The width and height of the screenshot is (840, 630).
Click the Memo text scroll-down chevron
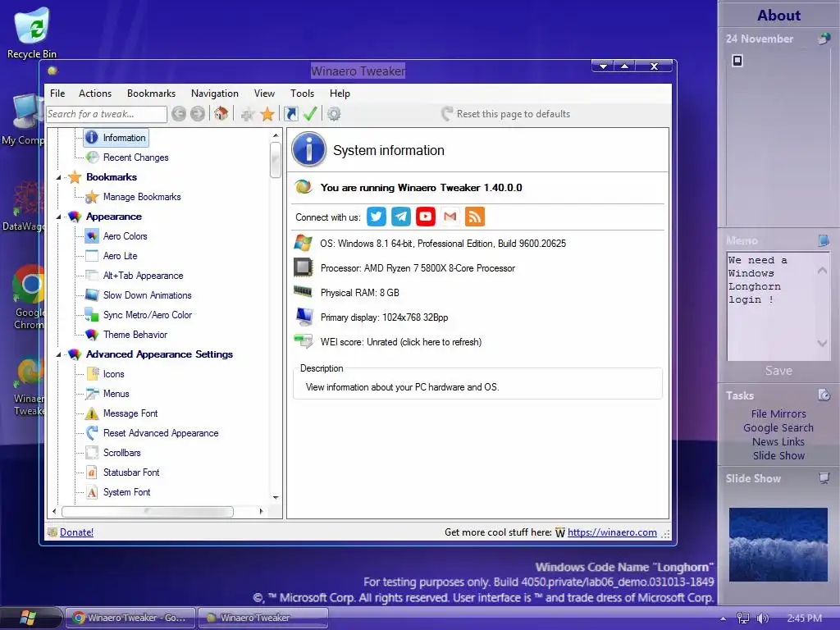pos(822,343)
